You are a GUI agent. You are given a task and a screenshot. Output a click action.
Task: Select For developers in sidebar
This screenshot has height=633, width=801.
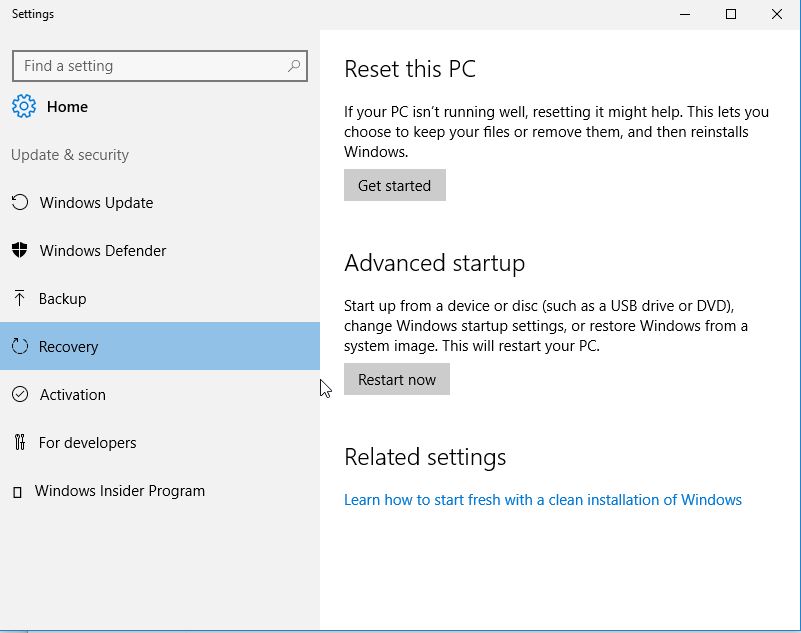point(160,442)
